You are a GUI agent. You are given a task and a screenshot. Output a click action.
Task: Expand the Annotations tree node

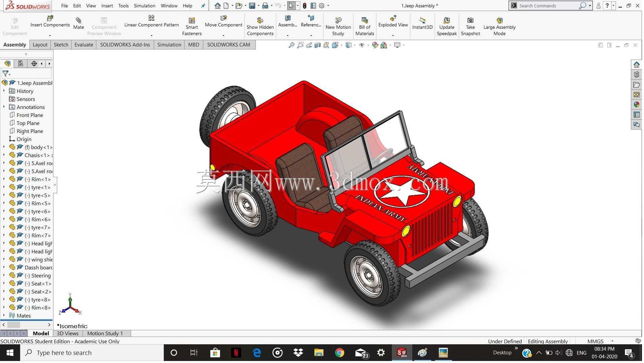coord(4,107)
